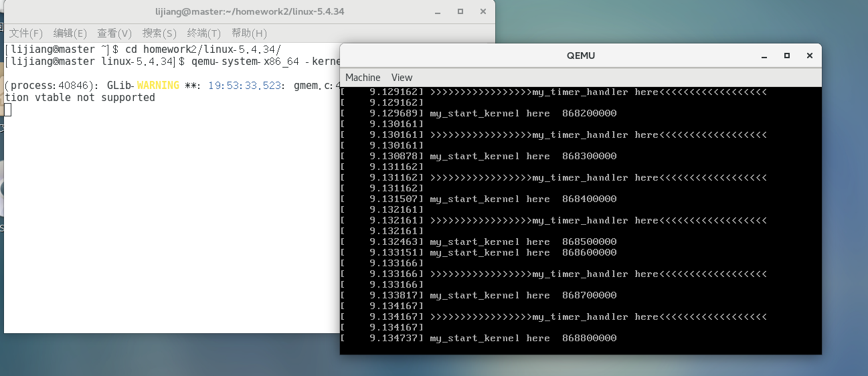Click my_timer_handler line at timestamp 9.130161
The height and width of the screenshot is (376, 868).
point(598,135)
